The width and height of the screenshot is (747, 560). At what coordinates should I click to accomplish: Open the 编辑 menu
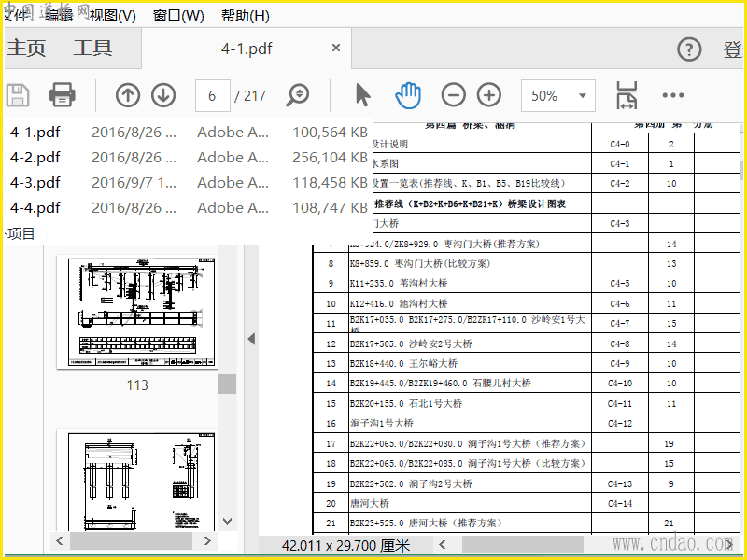coord(59,14)
